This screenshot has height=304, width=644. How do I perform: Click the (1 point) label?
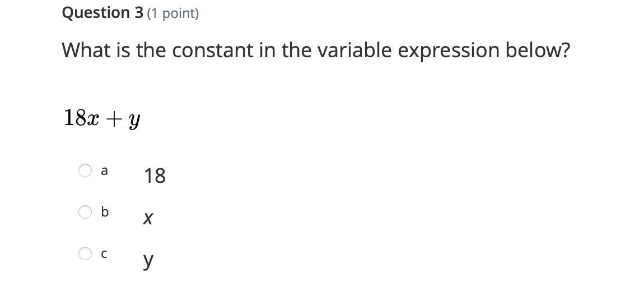(x=173, y=13)
